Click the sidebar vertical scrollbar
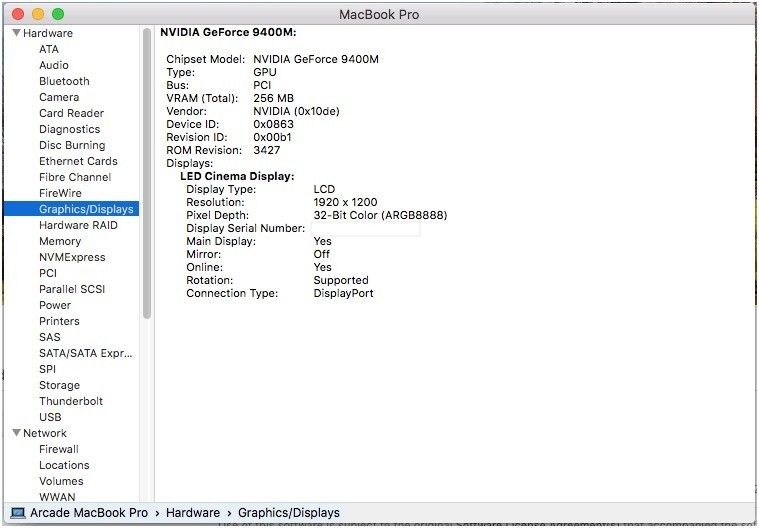 (x=147, y=170)
